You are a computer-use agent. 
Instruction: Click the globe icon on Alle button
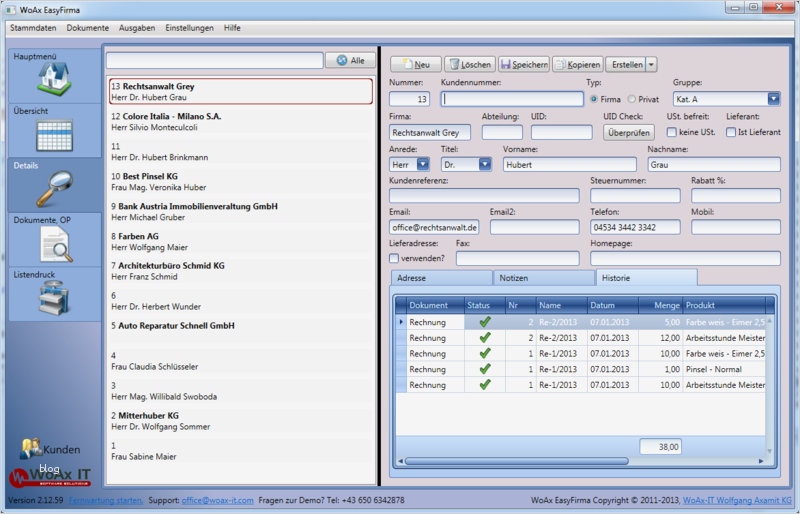(342, 60)
